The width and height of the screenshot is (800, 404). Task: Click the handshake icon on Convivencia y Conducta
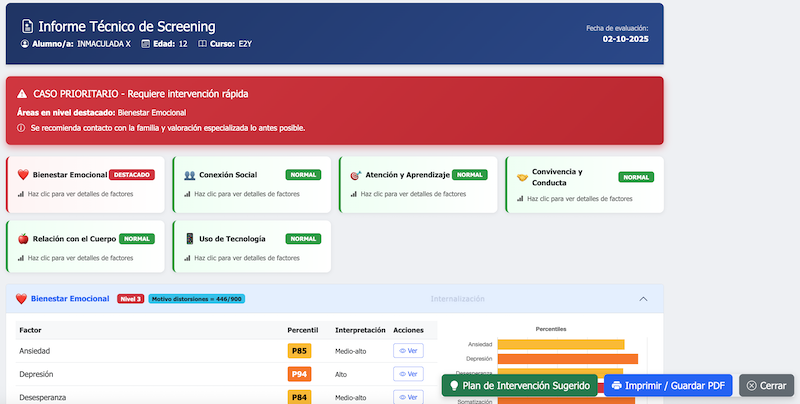[522, 177]
